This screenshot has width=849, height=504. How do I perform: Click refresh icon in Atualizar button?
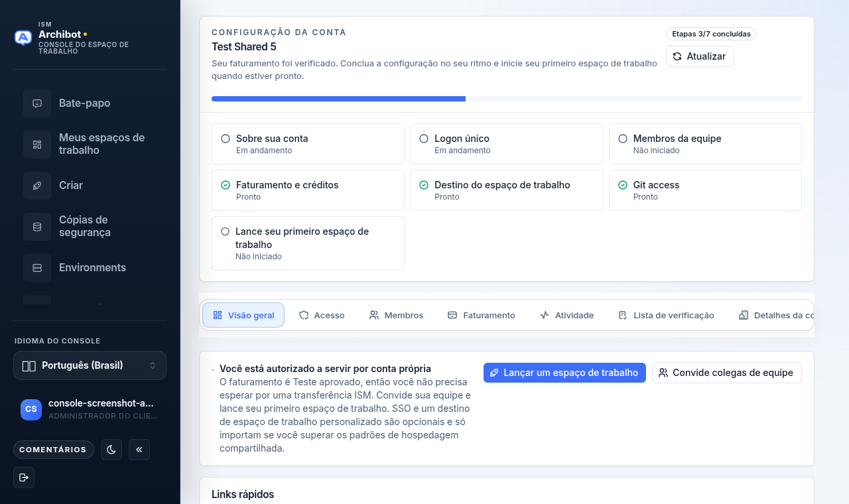pos(677,56)
